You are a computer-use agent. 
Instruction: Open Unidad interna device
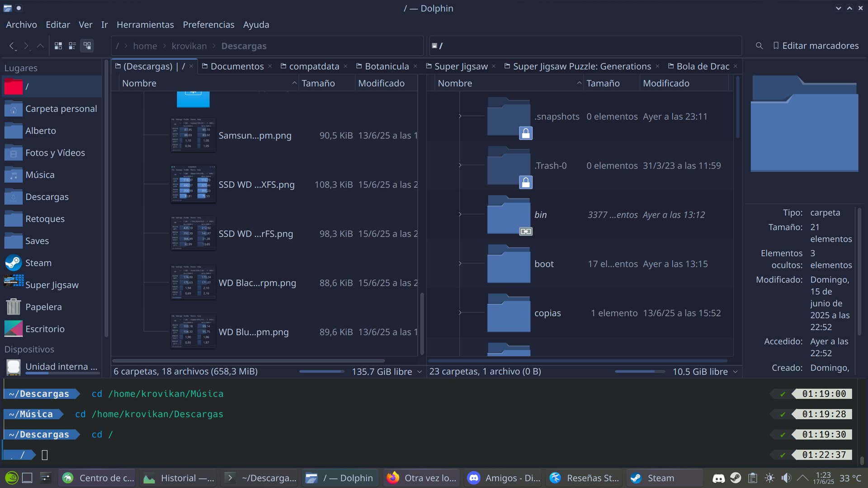click(x=52, y=366)
